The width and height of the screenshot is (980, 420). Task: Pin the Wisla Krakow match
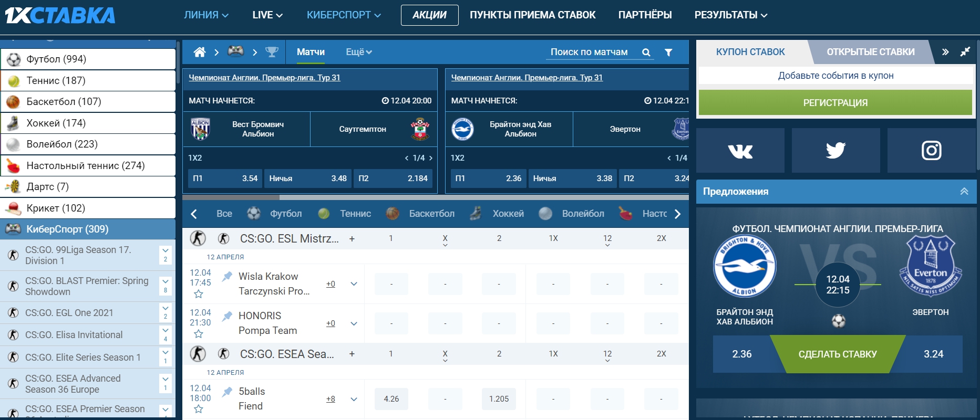point(227,276)
